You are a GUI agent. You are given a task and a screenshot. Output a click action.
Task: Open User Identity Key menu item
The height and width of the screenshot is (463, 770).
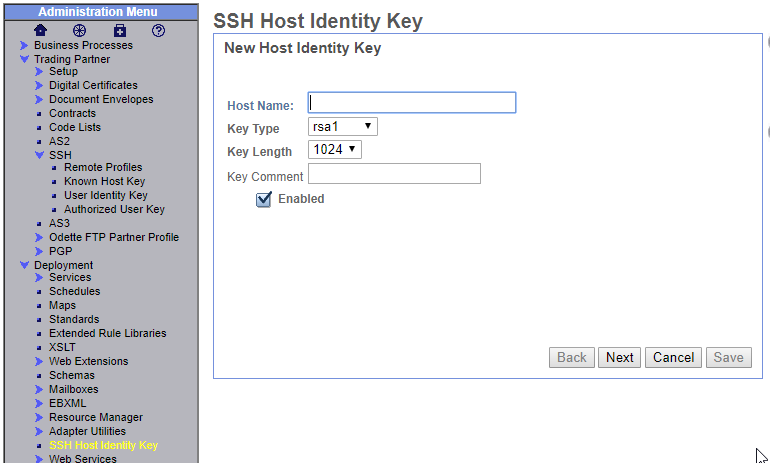tap(106, 196)
